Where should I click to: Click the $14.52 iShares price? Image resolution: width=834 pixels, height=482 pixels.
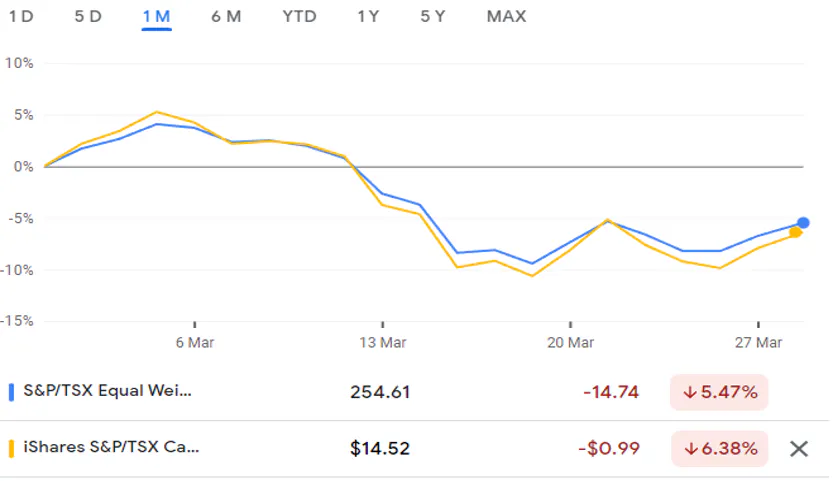click(x=379, y=448)
